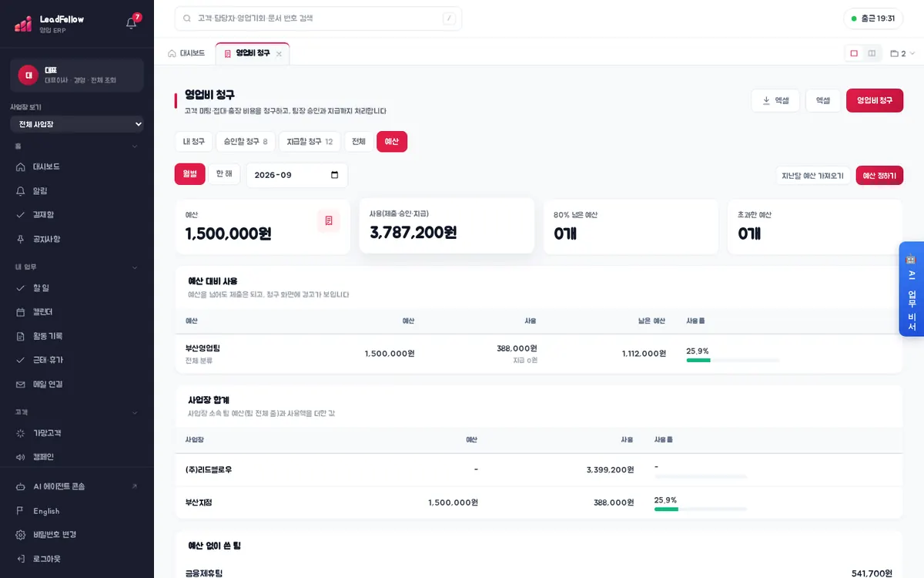924x578 pixels.
Task: Select the 한 해 period toggle
Action: (x=224, y=174)
